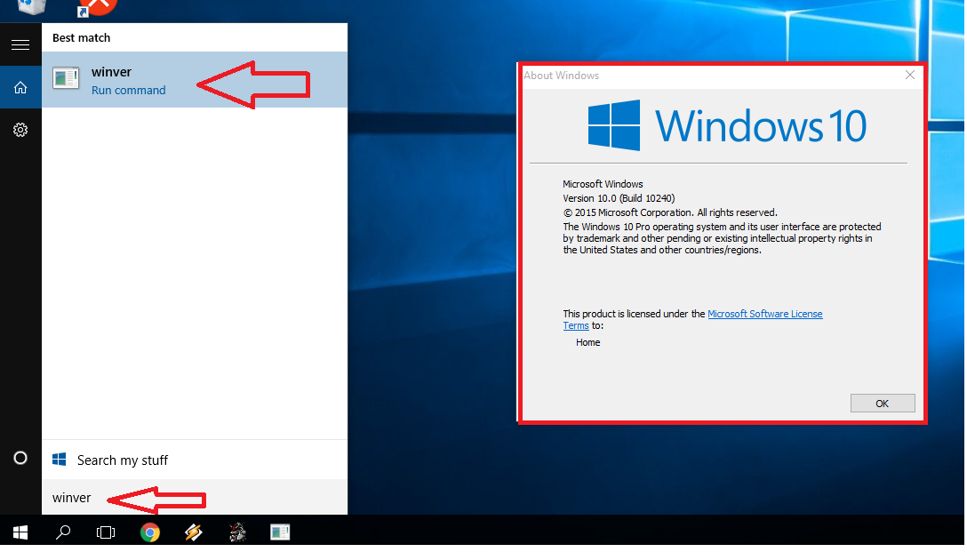Focus the search box containing winver
Screen dimensions: 967x560
pos(195,497)
